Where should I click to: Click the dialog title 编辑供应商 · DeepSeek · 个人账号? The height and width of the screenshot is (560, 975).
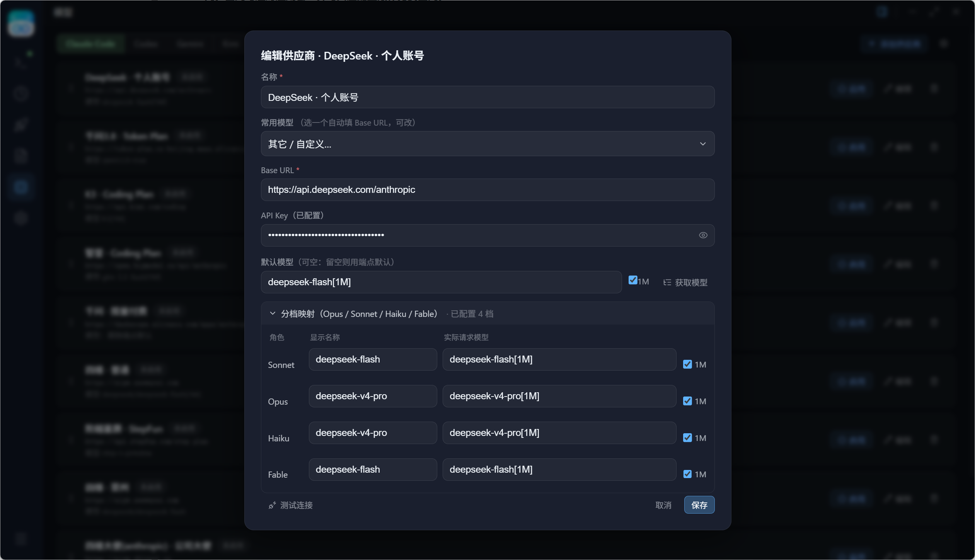point(342,56)
